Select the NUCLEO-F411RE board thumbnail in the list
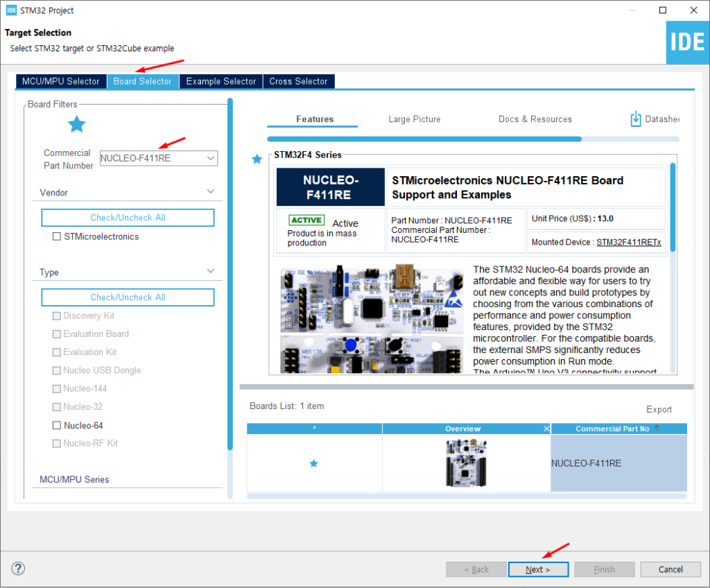Screen dimensions: 710x588 tap(466, 462)
